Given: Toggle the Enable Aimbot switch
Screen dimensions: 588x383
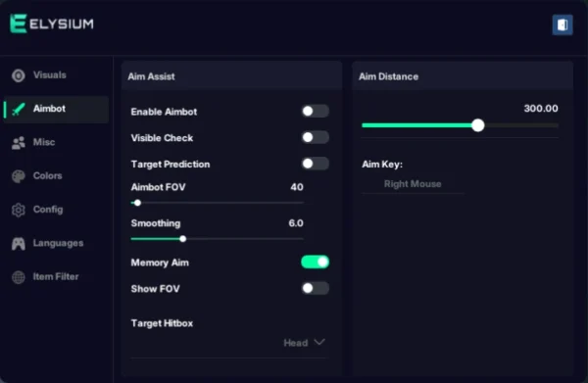Looking at the screenshot, I should 315,111.
